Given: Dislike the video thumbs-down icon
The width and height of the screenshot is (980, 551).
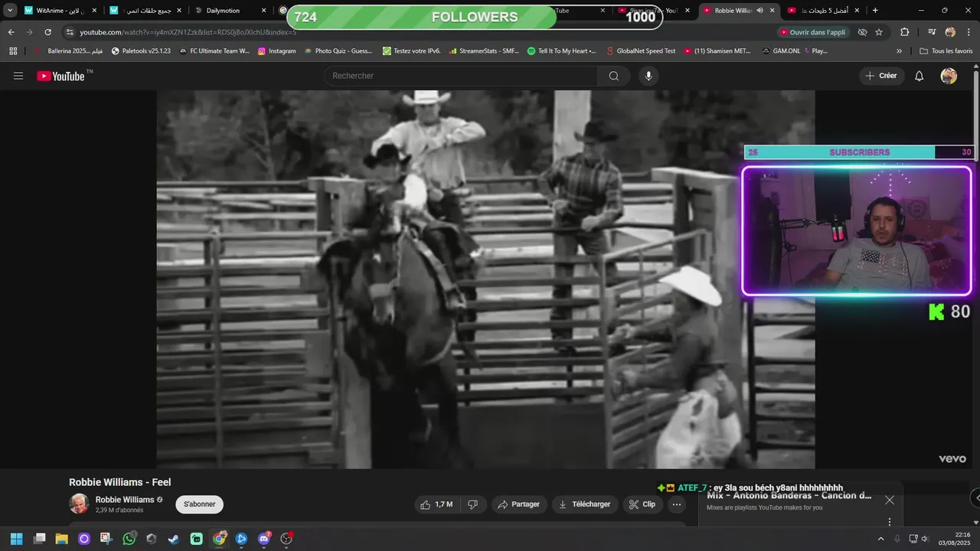Looking at the screenshot, I should [x=472, y=504].
